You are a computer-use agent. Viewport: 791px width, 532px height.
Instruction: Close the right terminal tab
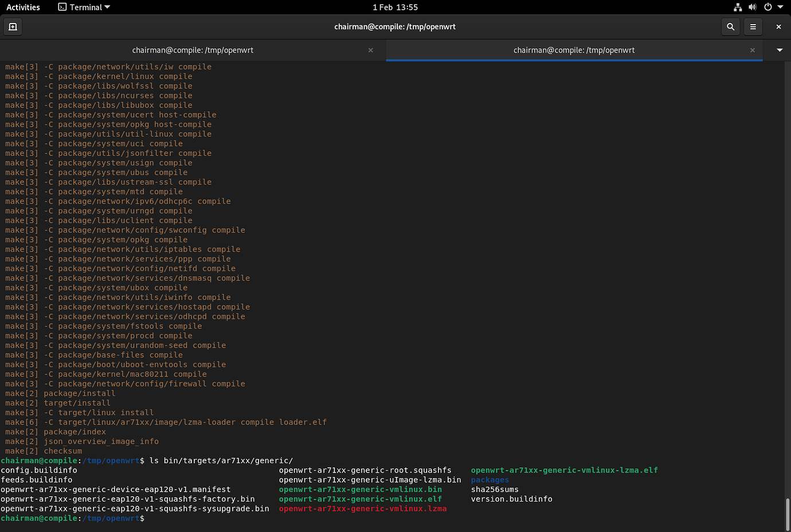pyautogui.click(x=752, y=50)
